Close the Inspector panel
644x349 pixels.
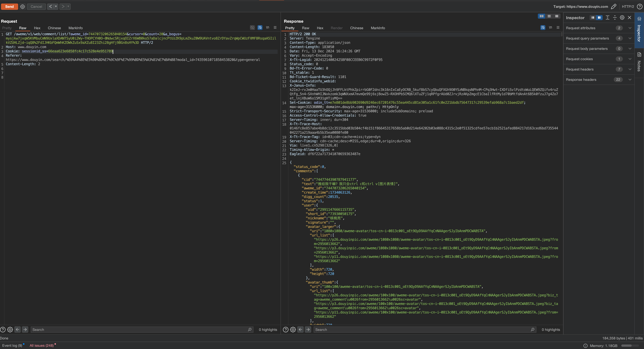pos(630,18)
